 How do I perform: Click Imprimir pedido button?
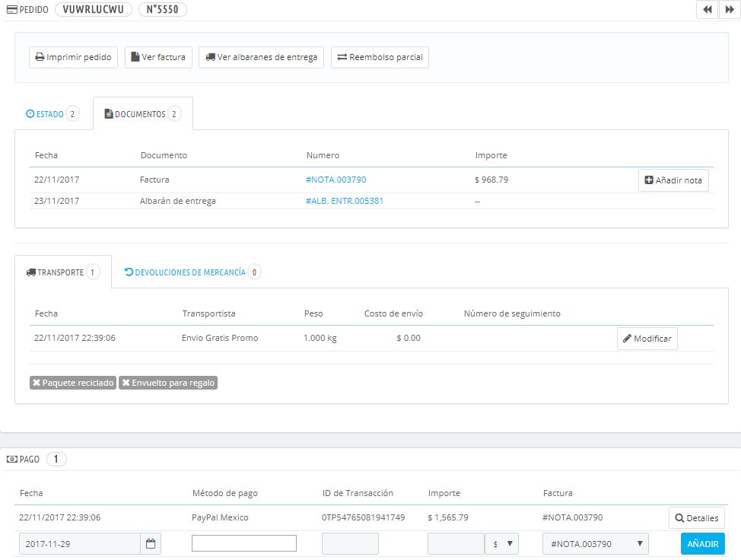[x=73, y=57]
